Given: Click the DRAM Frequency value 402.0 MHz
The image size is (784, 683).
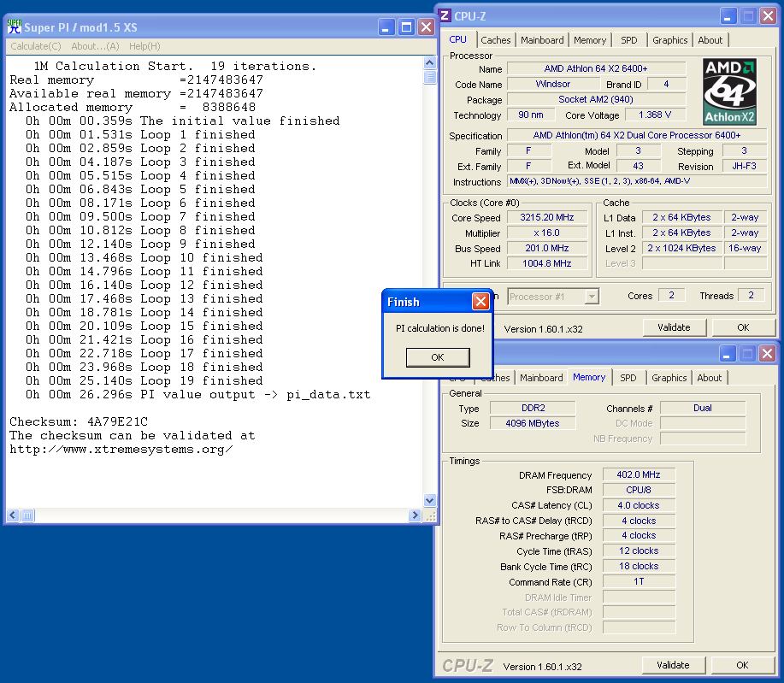Looking at the screenshot, I should point(639,474).
